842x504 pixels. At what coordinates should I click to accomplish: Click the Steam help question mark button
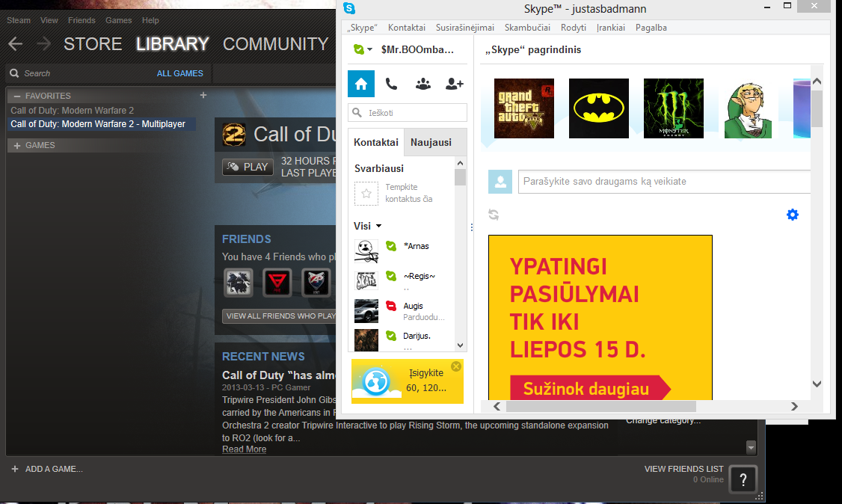743,479
